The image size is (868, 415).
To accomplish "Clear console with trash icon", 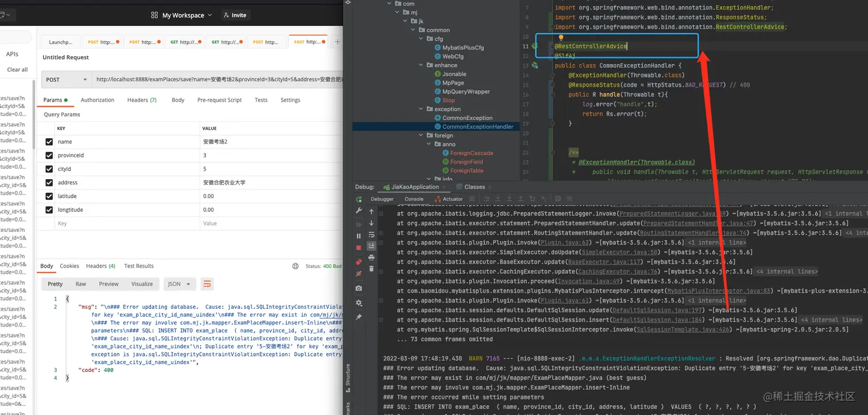I will point(371,269).
